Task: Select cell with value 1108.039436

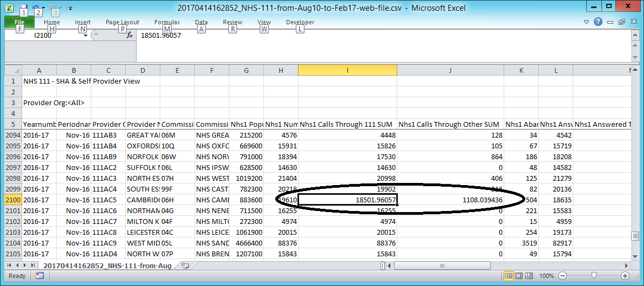Action: click(450, 200)
